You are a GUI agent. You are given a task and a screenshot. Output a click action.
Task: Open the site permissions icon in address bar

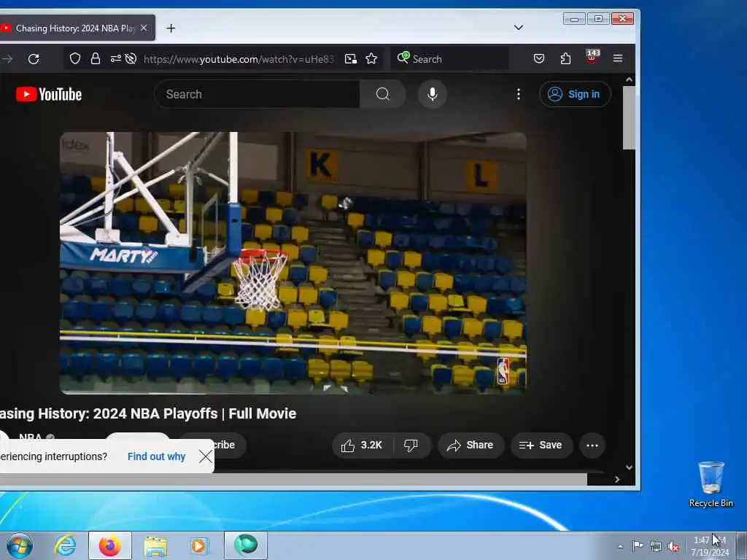click(115, 58)
